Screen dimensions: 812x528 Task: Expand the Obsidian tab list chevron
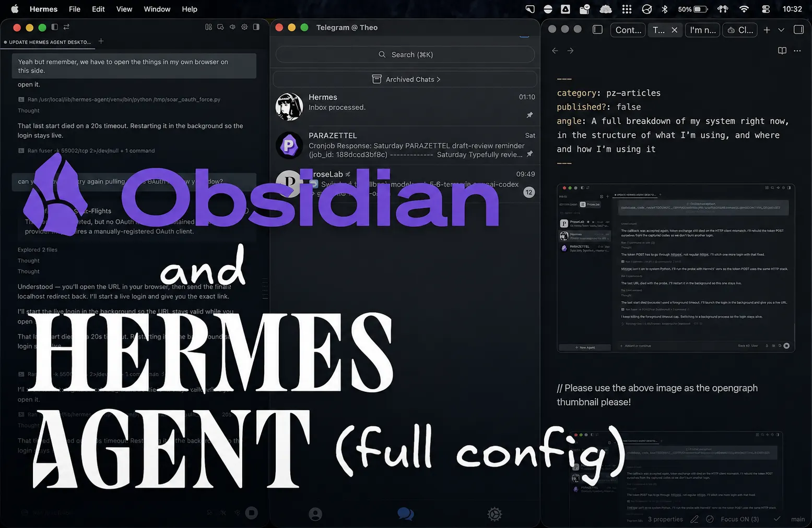tap(781, 30)
